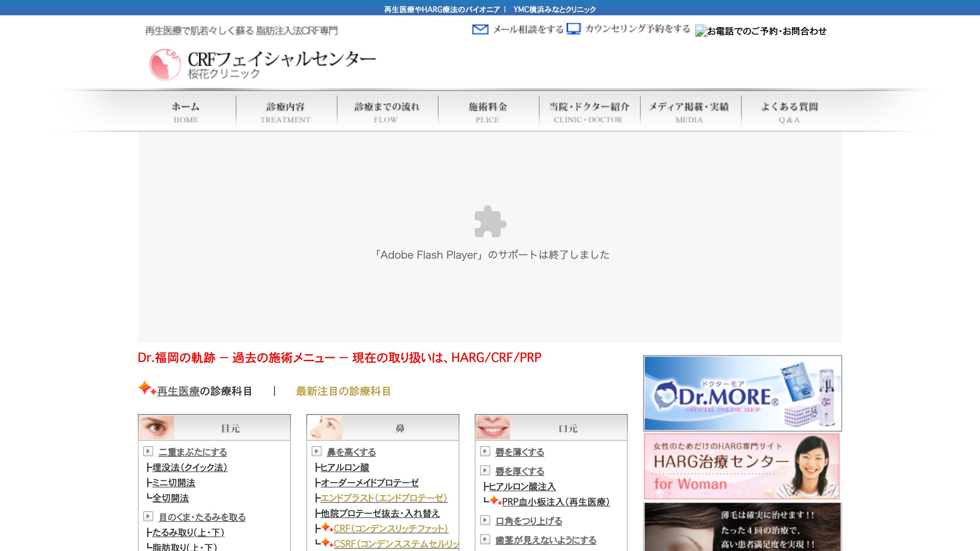Screen dimensions: 980x551
Task: Open the CRF(コンデンスリッチファット) link
Action: [391, 528]
